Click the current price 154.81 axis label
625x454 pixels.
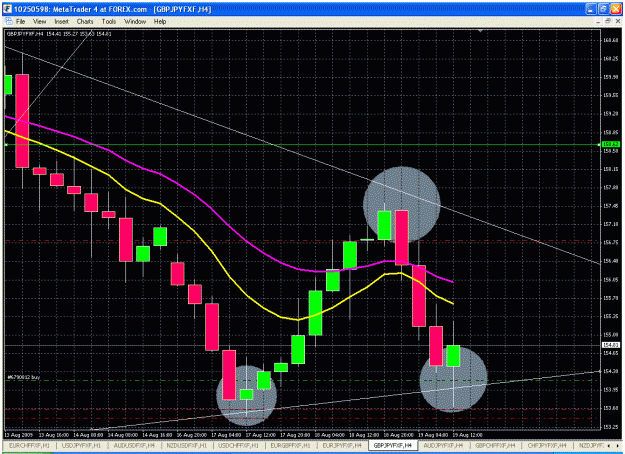(x=611, y=345)
